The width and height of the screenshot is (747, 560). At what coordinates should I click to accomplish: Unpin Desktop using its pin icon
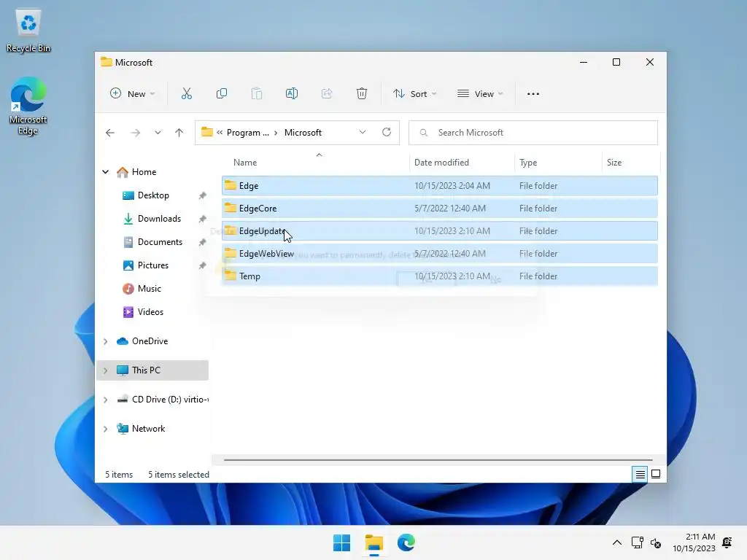(203, 195)
